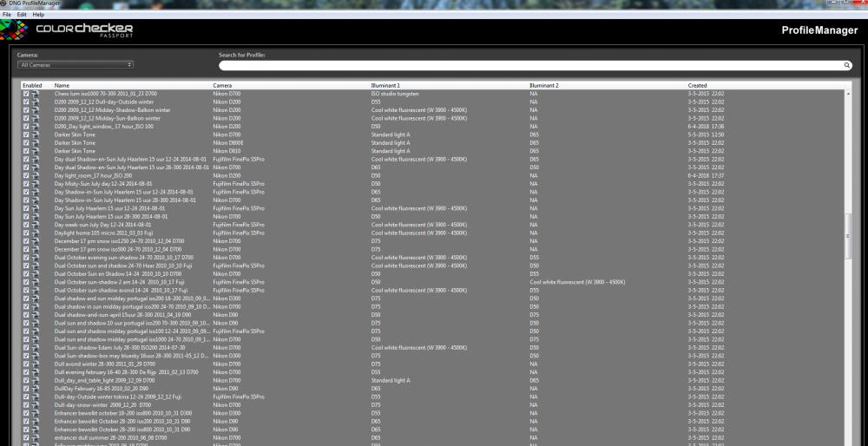Click the Enabled column header
This screenshot has width=868, height=446.
coord(32,86)
